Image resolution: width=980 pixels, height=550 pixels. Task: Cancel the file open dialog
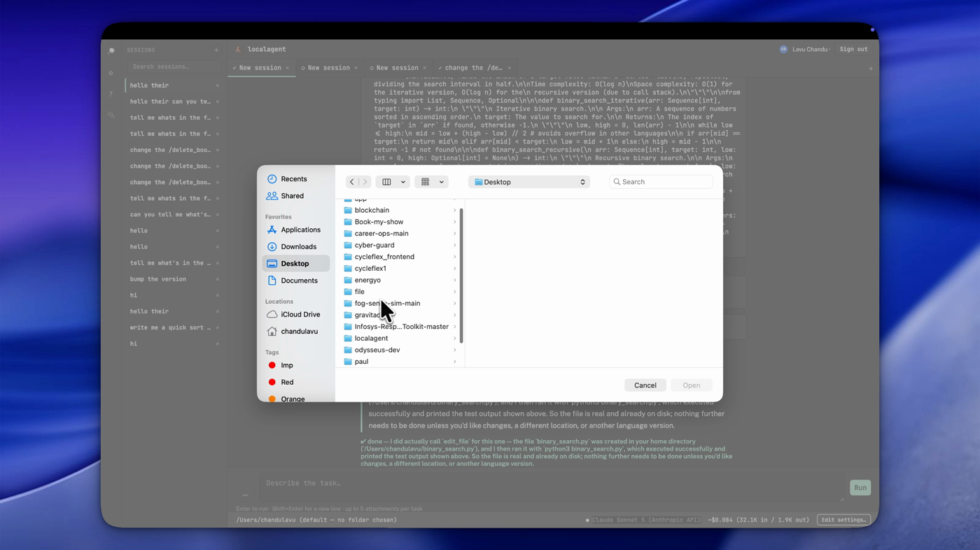point(645,386)
